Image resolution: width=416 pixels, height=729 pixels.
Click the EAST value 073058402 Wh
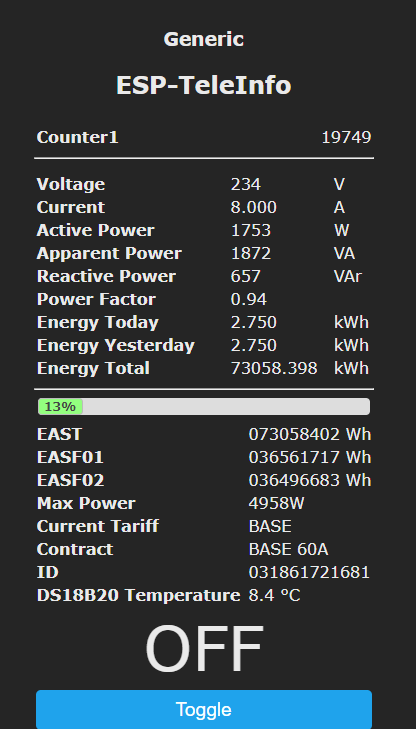pyautogui.click(x=310, y=434)
